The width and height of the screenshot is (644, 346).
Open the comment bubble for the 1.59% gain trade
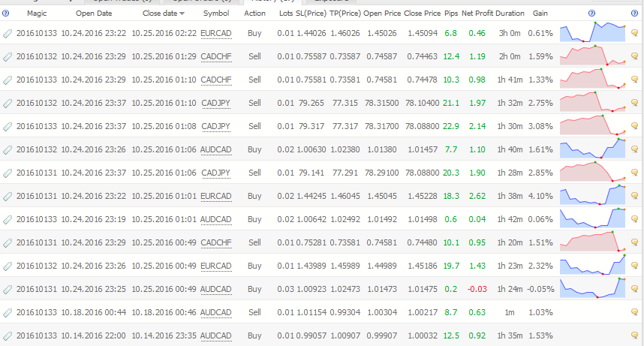(634, 56)
